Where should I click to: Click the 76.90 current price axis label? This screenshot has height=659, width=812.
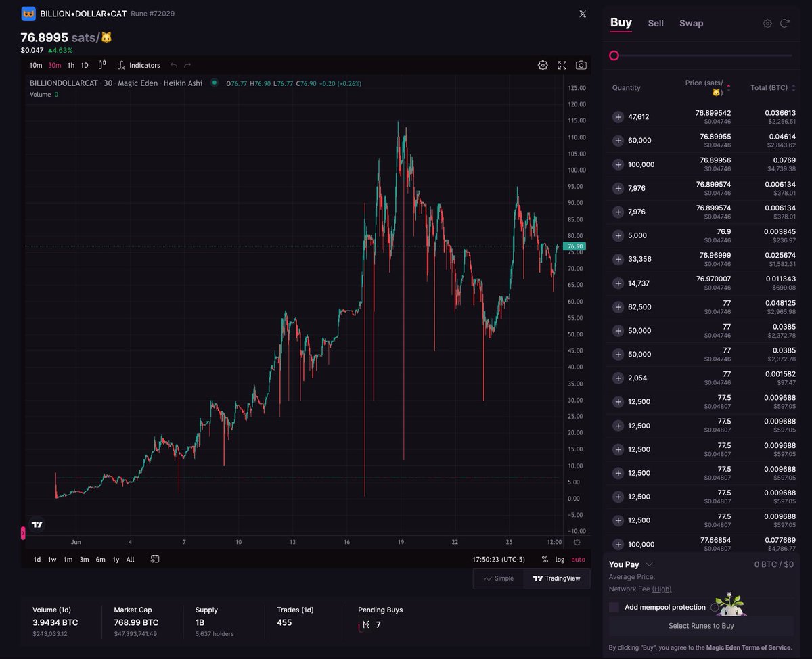[x=575, y=246]
